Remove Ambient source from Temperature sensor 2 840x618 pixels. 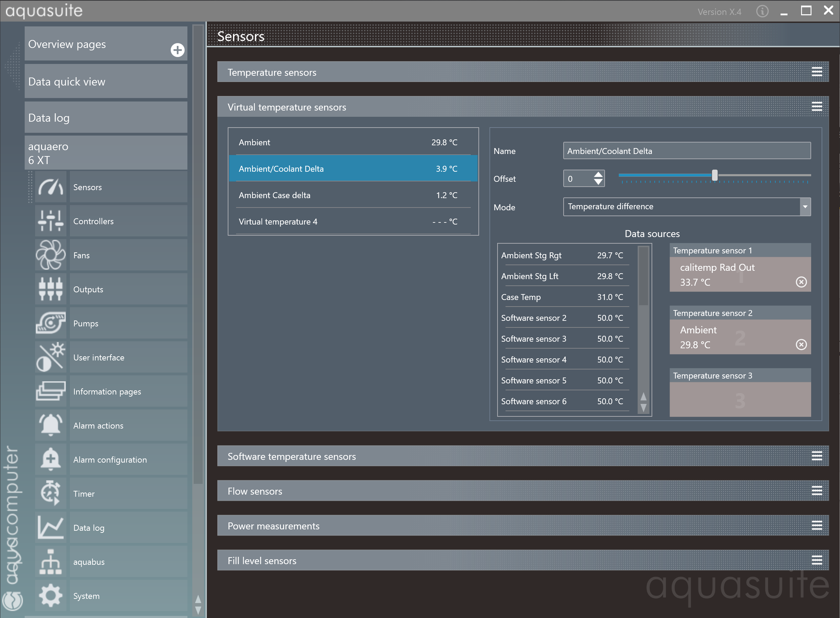click(801, 344)
